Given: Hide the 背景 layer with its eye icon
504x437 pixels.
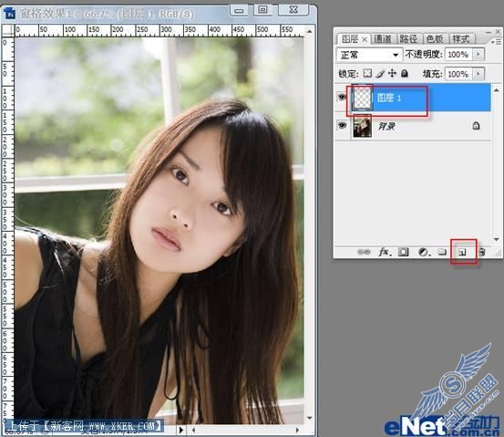Looking at the screenshot, I should 343,125.
